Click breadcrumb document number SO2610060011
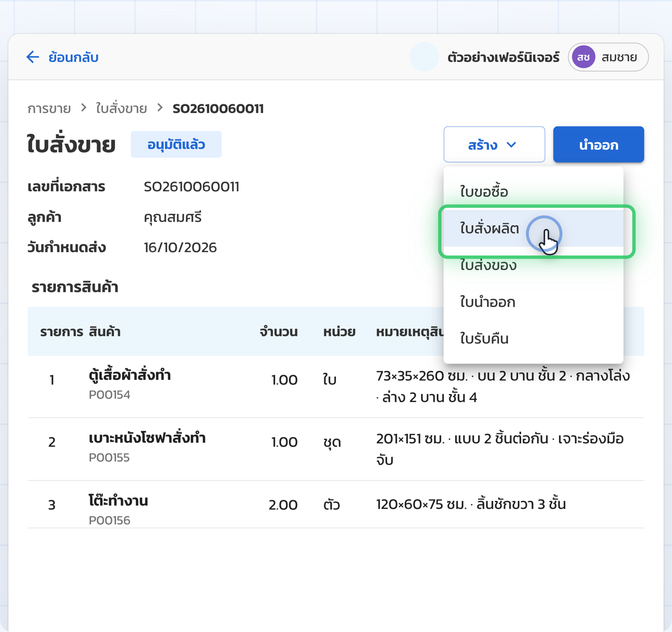The image size is (672, 632). point(218,109)
